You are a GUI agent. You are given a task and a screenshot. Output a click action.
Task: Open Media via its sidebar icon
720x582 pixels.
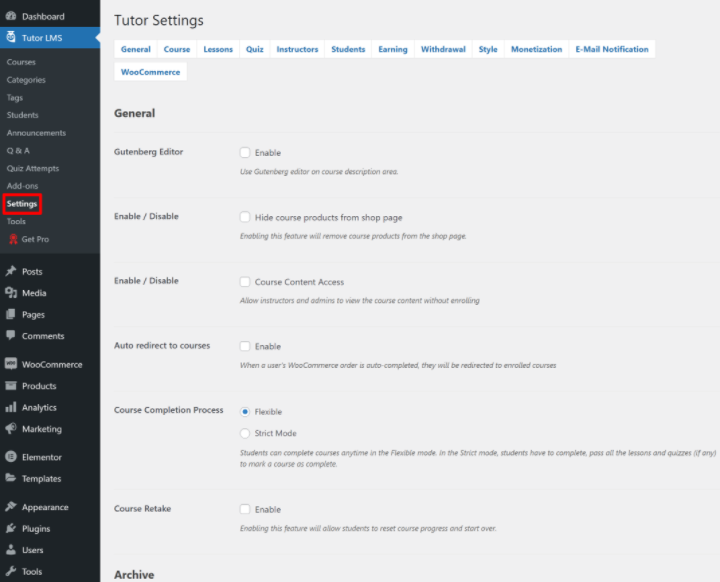coord(10,293)
